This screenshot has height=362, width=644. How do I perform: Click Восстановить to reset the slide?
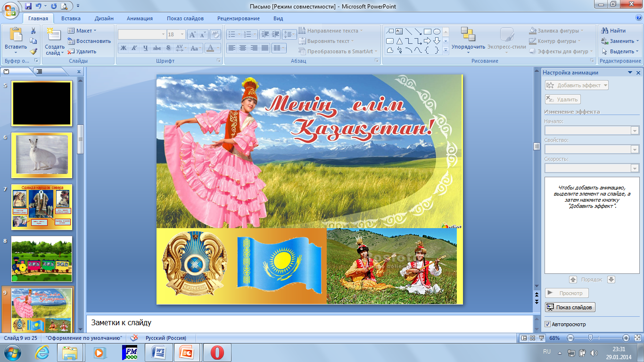[89, 41]
